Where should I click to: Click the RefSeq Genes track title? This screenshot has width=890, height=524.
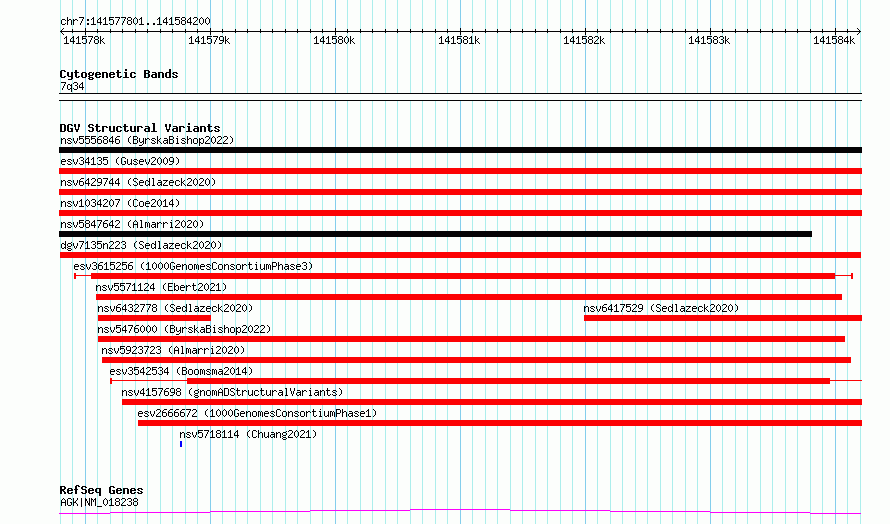click(101, 490)
